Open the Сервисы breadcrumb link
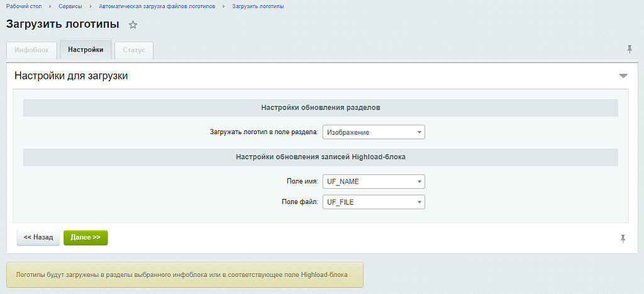This screenshot has width=644, height=294. (70, 6)
